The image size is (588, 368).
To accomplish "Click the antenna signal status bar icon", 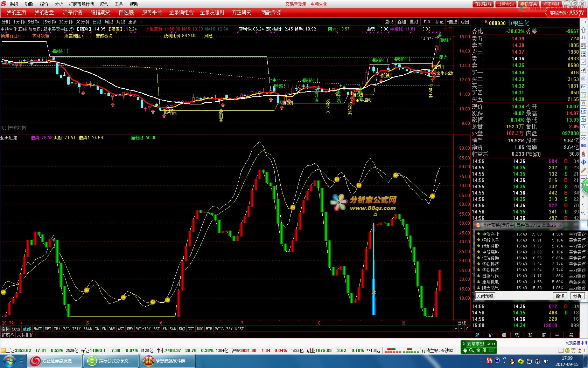I will 574,350.
